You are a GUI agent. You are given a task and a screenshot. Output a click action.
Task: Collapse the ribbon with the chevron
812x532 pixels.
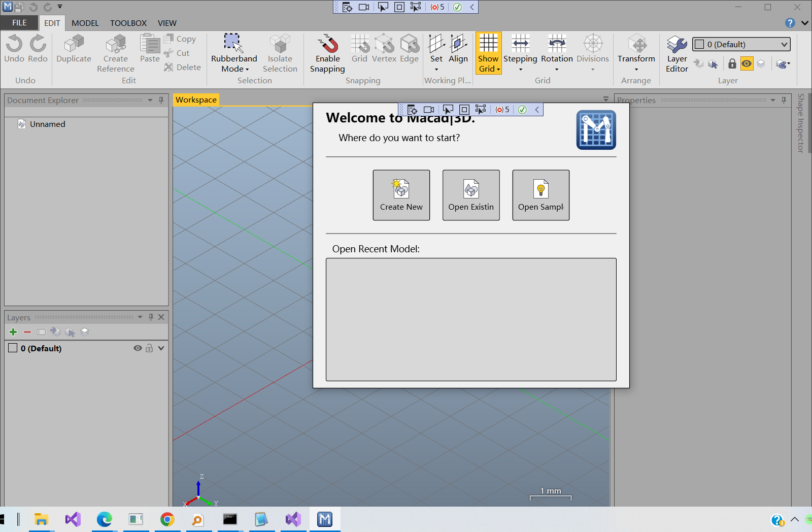point(805,23)
